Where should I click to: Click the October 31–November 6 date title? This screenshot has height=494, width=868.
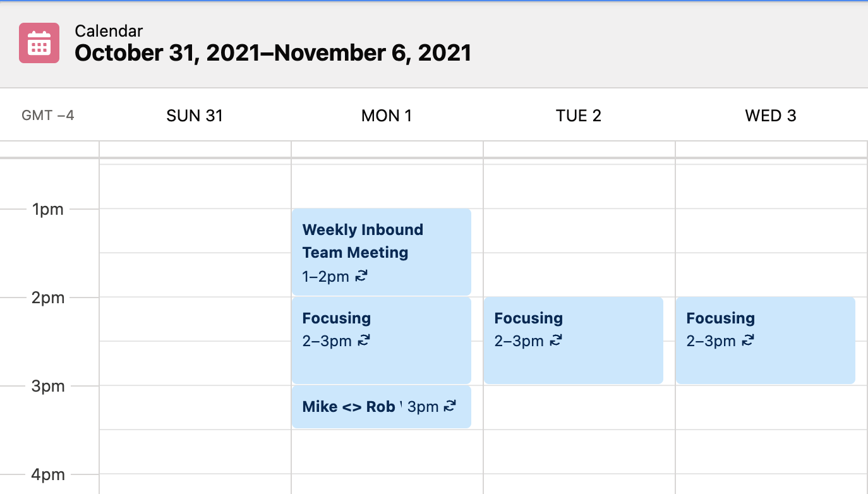[273, 53]
